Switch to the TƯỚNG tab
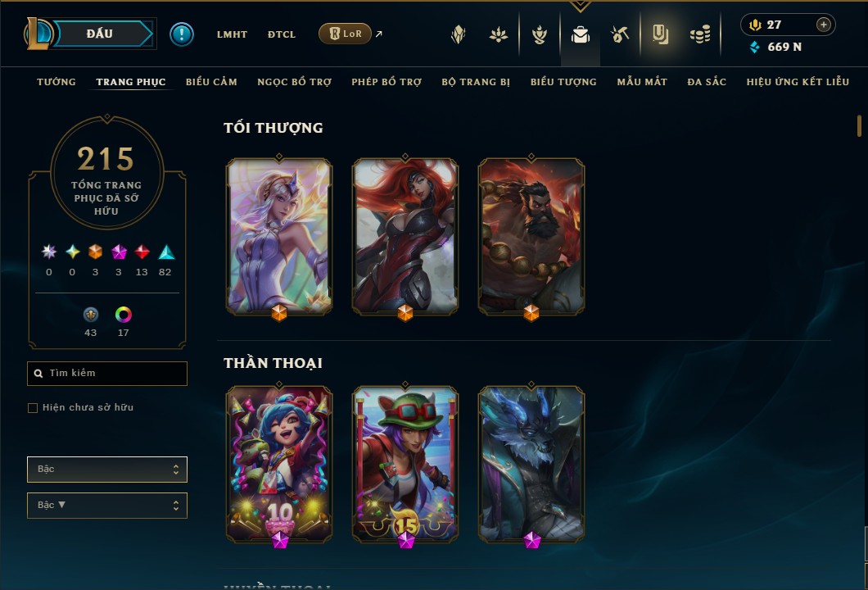Viewport: 868px width, 590px height. (57, 82)
